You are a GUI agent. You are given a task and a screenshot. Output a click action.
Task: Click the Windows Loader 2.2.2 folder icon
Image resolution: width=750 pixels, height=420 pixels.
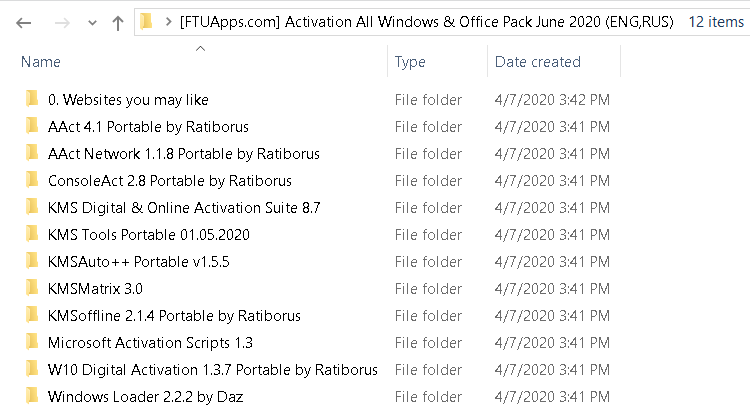31,397
